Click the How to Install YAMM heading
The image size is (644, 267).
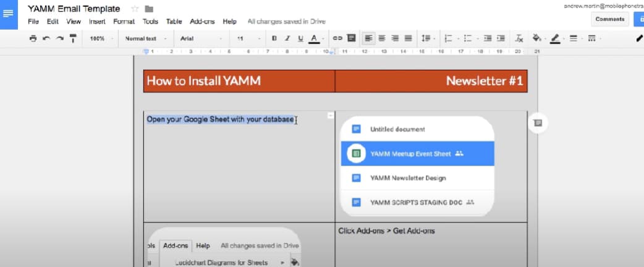[204, 80]
